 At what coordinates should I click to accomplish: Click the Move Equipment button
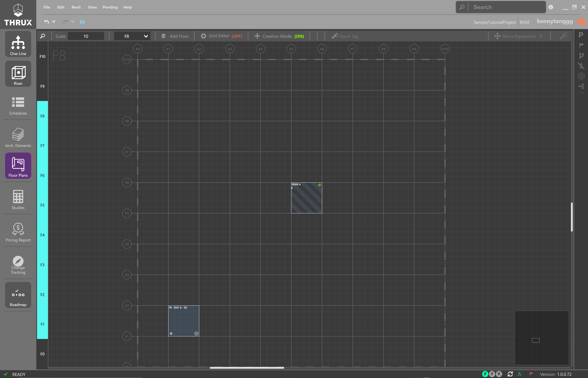point(518,36)
